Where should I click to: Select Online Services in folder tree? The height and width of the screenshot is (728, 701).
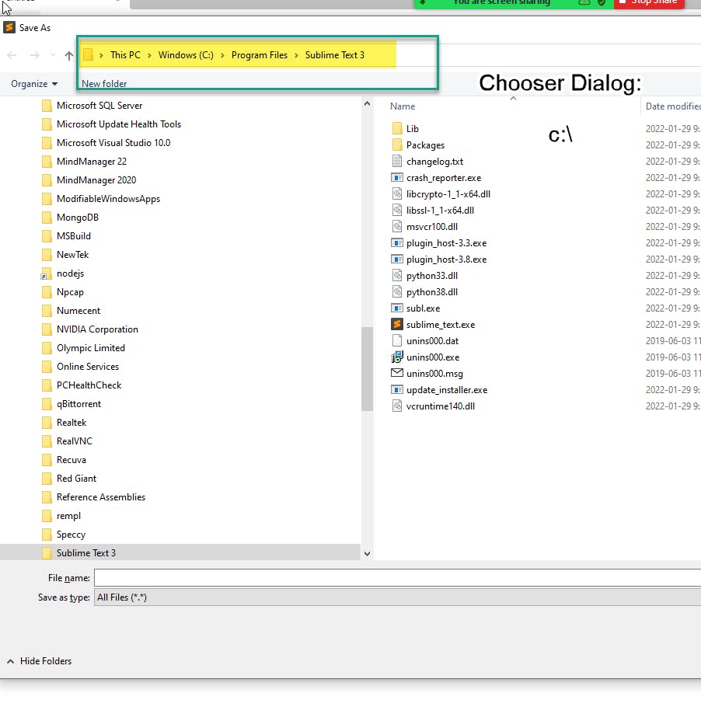(88, 366)
